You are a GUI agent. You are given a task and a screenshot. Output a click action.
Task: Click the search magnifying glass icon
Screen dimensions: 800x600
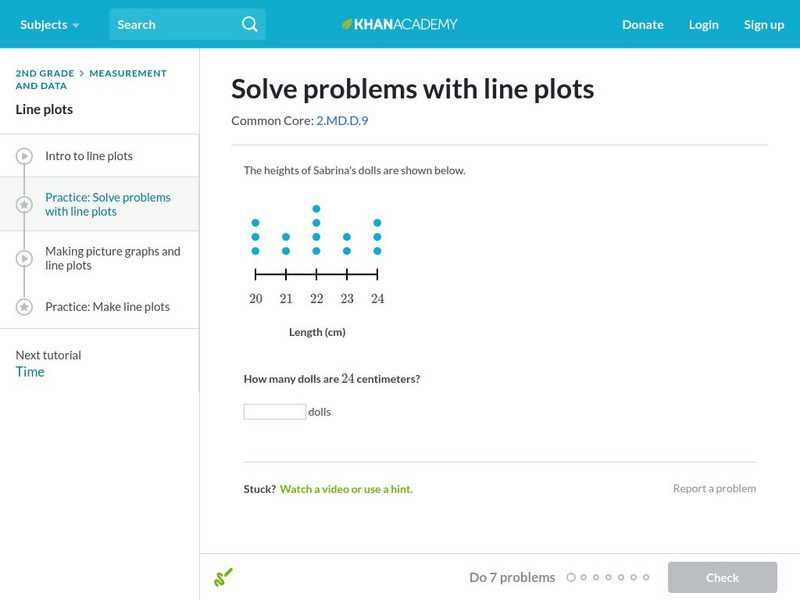pyautogui.click(x=250, y=24)
